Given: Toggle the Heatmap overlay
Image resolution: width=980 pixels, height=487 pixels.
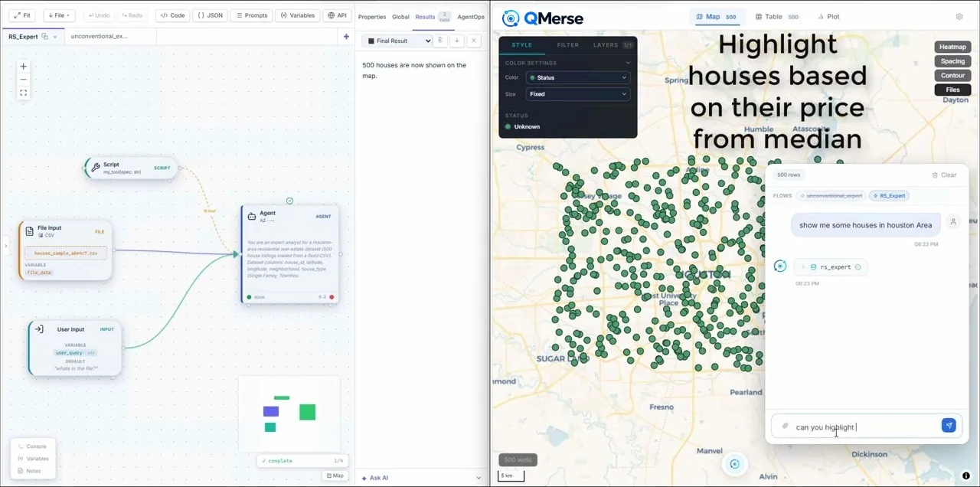Looking at the screenshot, I should coord(952,47).
